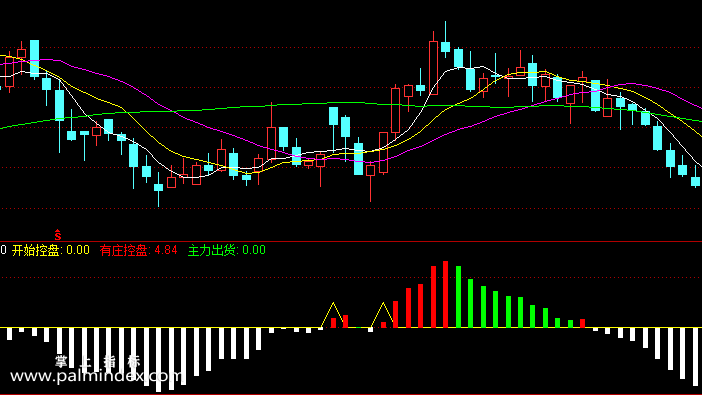702x395 pixels.
Task: Click the red divider line between chart panels
Action: pos(351,241)
